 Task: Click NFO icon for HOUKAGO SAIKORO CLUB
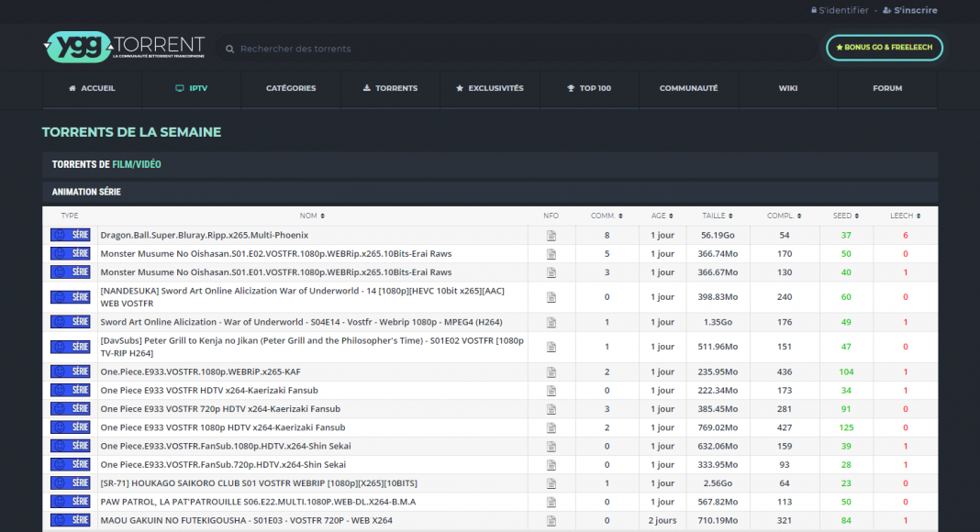551,483
